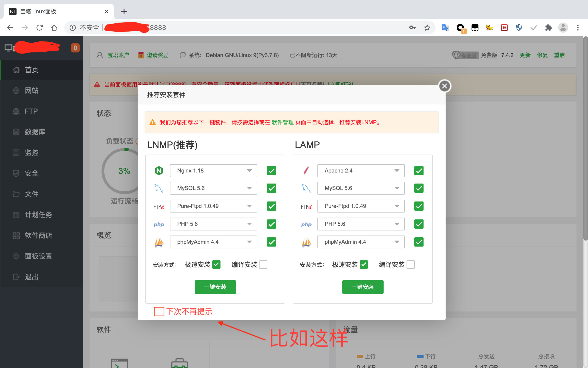Open LAMP phpMyAdmin 4.4 dropdown
Image resolution: width=588 pixels, height=368 pixels.
click(x=361, y=242)
